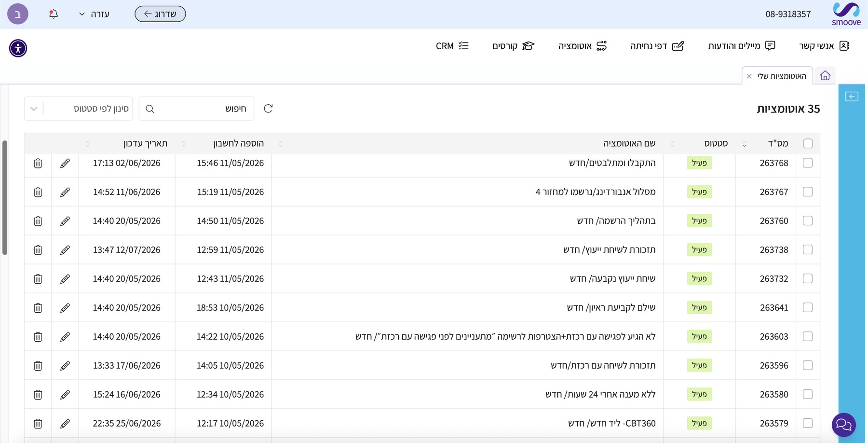This screenshot has height=443, width=868.
Task: Tick checkbox for row 263603
Action: pos(808,336)
